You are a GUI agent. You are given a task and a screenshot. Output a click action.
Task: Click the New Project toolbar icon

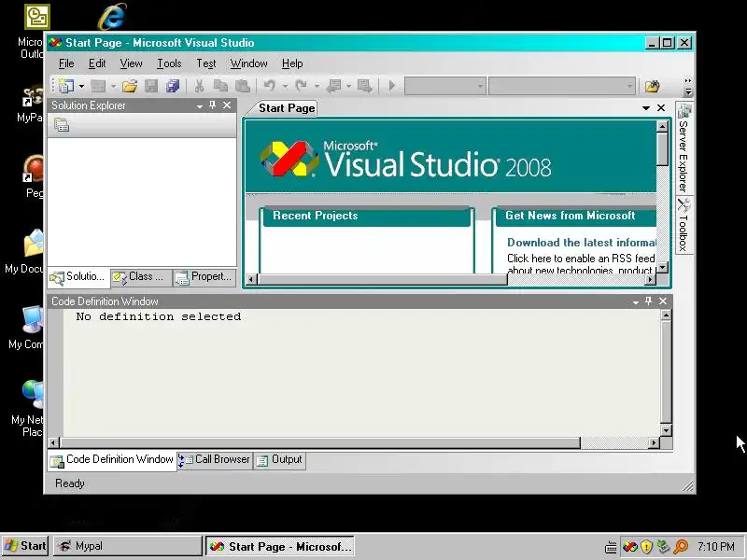pos(65,86)
